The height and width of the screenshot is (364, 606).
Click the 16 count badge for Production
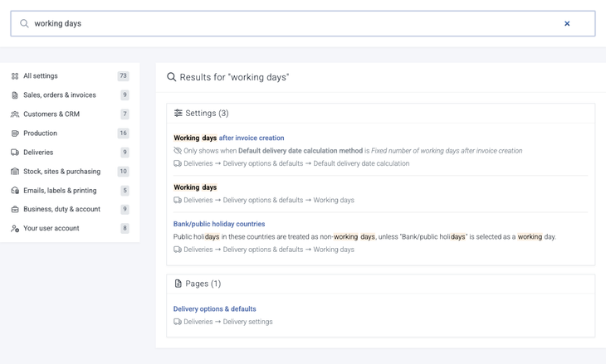(x=124, y=133)
